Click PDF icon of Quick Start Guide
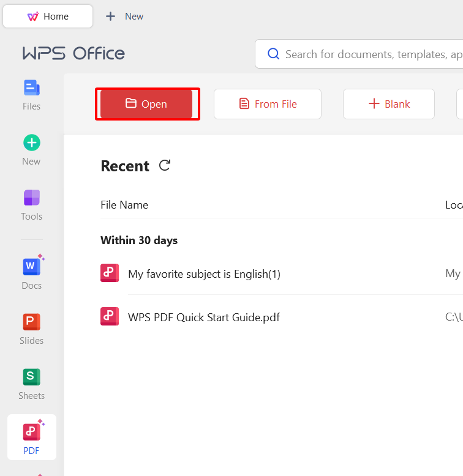Image resolution: width=463 pixels, height=476 pixels. click(110, 316)
